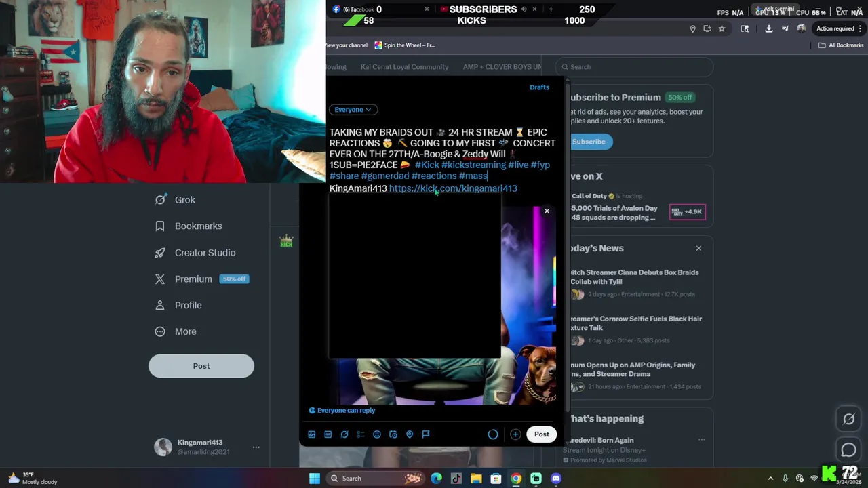Open the Messages floating icon
868x488 pixels.
pos(849,449)
